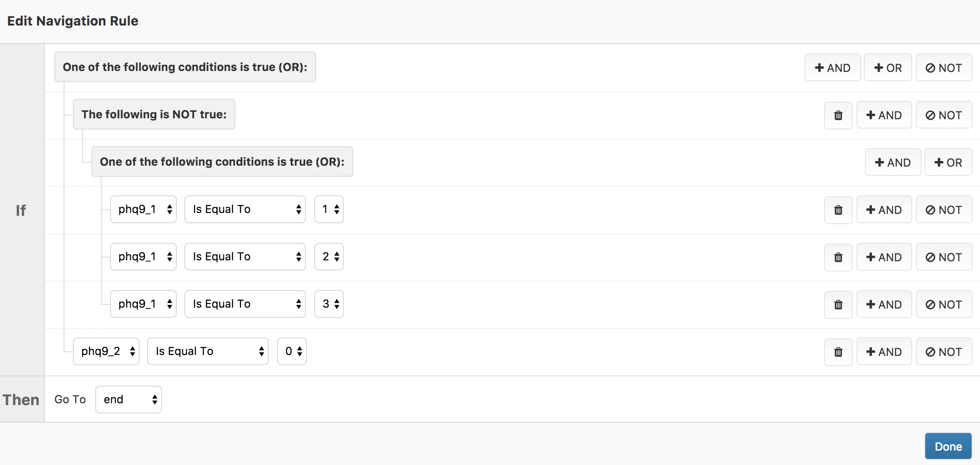The height and width of the screenshot is (465, 980).
Task: Select the nested 'One of the following conditions' label
Action: click(x=222, y=162)
